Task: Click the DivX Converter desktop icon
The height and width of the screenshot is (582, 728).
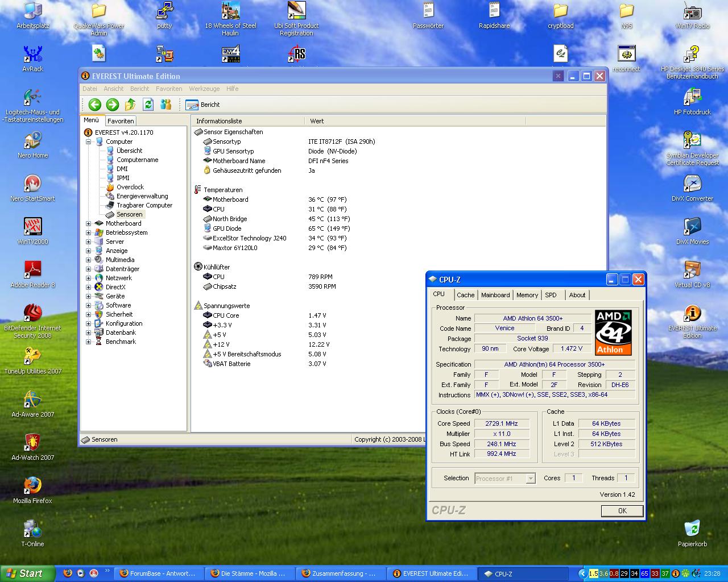Action: 692,188
